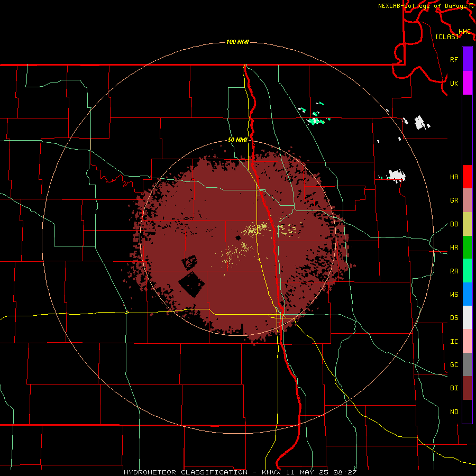
Task: Click the "WS" legend label
Action: tap(454, 295)
